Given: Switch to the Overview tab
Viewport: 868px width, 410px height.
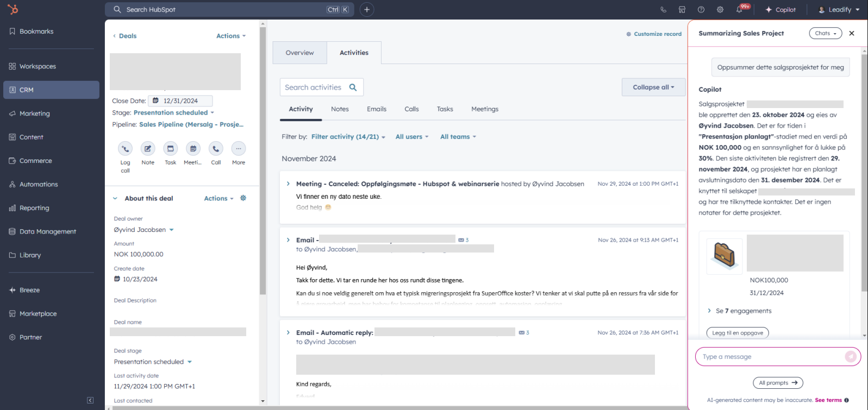Looking at the screenshot, I should point(300,53).
